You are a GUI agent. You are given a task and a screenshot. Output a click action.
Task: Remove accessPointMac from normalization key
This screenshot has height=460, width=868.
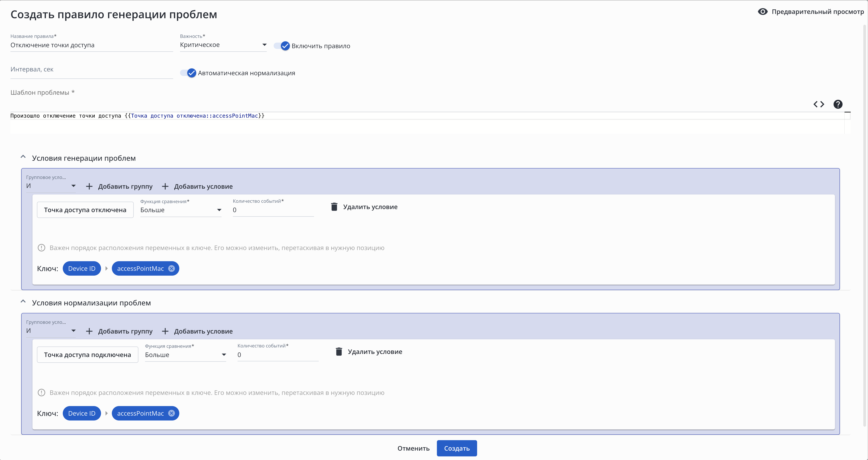(x=172, y=413)
